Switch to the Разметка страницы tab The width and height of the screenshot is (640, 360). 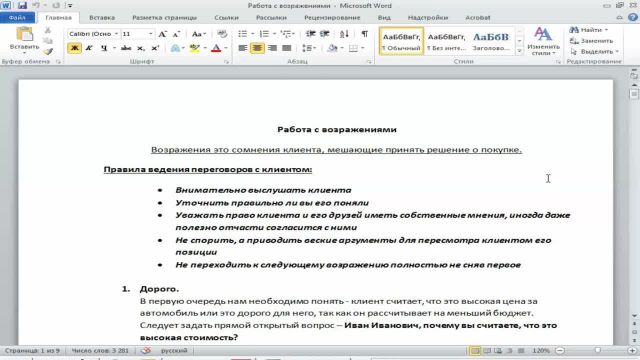click(164, 18)
